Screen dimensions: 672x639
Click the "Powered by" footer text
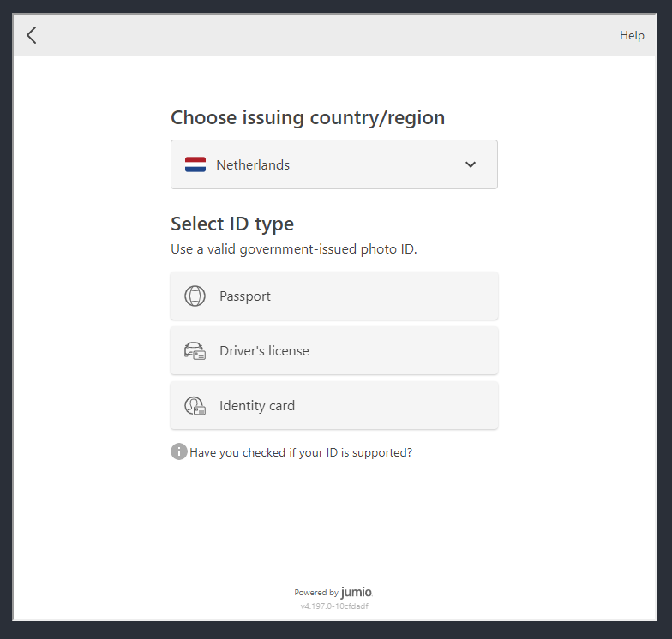[x=316, y=593]
